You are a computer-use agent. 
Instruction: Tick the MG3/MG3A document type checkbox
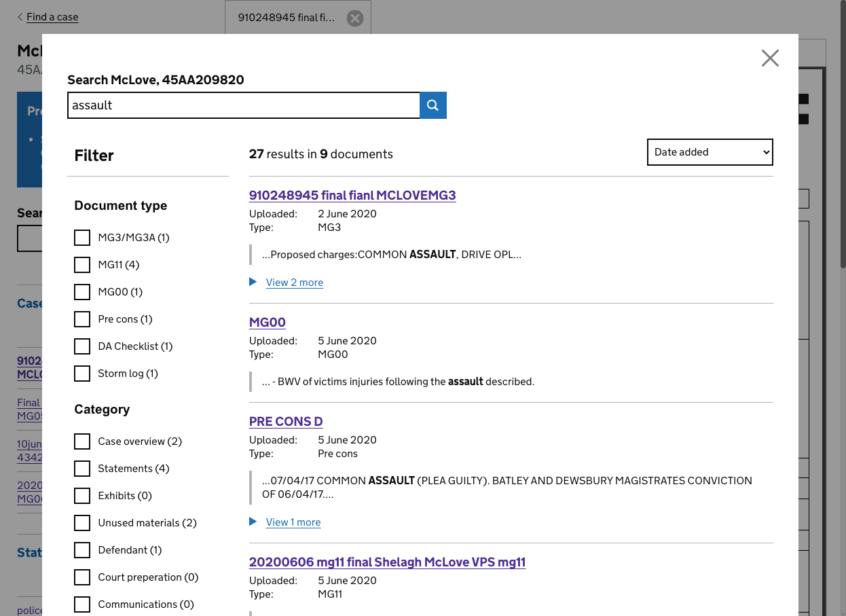[82, 238]
